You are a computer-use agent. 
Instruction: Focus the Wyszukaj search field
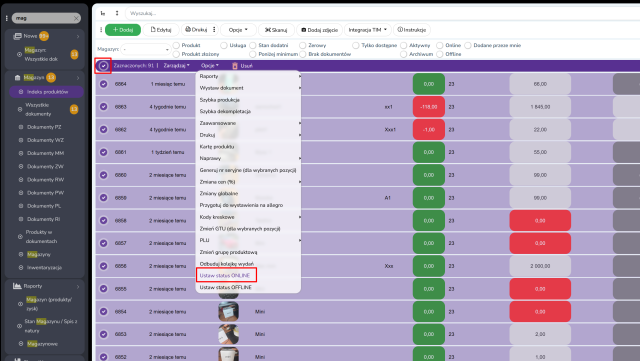click(x=382, y=13)
